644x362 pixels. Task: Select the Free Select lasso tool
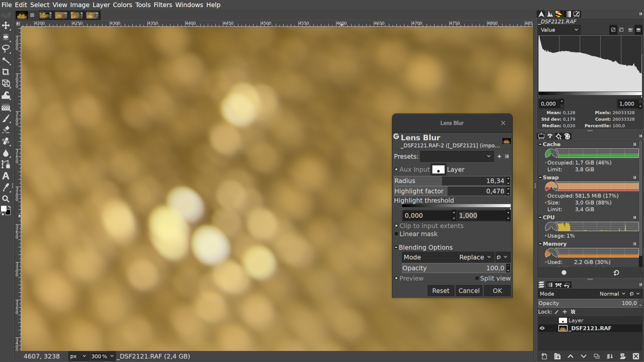[7, 49]
